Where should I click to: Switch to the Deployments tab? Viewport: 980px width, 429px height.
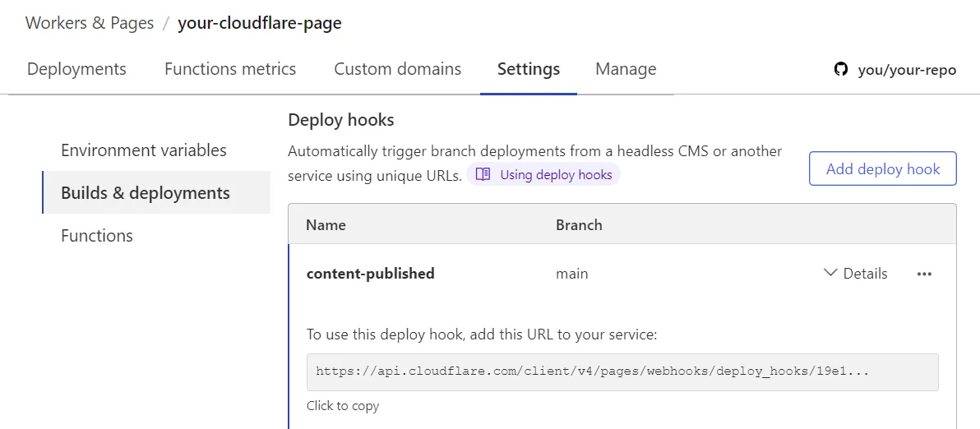pos(76,69)
